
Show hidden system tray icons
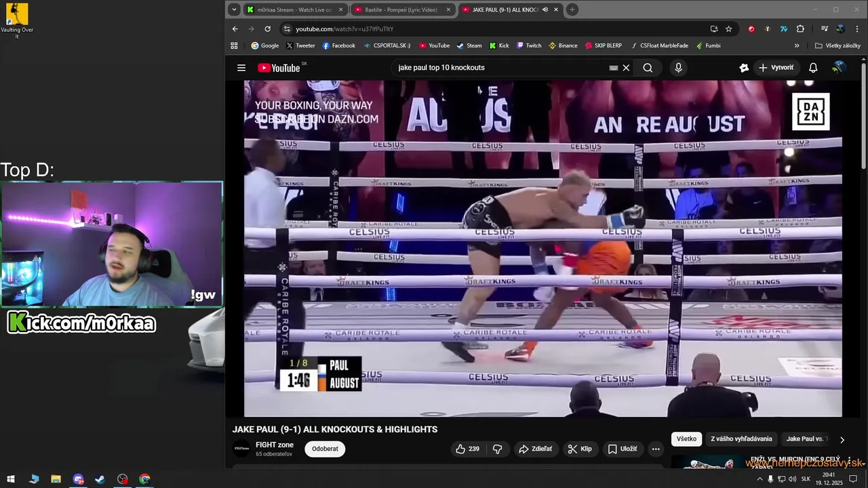click(759, 479)
